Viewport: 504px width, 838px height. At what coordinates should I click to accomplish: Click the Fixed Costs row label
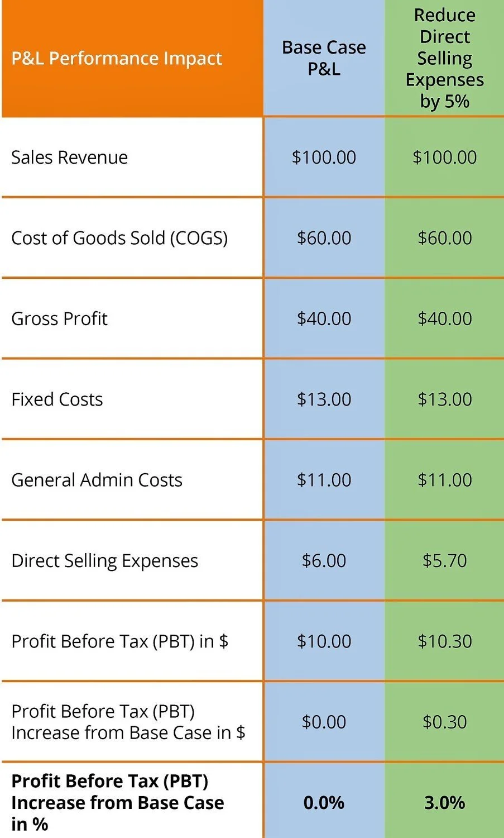57,399
